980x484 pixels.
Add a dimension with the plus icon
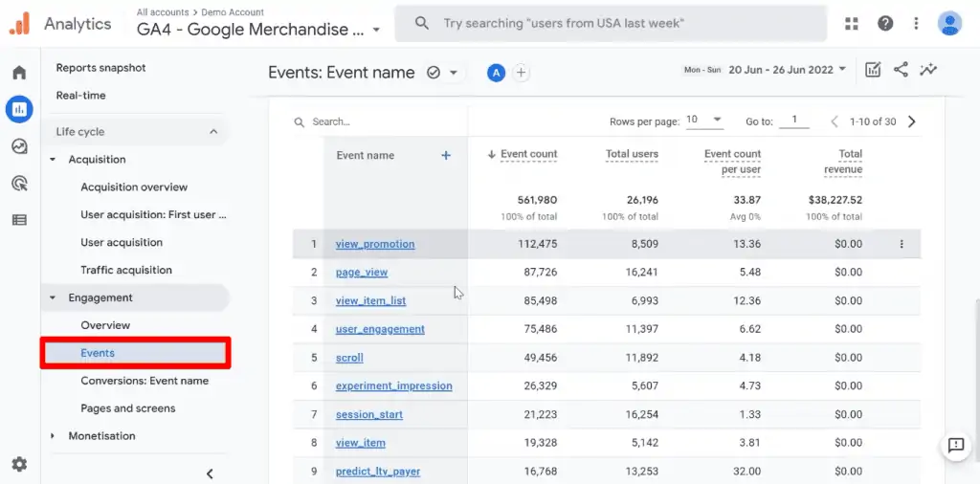[x=446, y=156]
